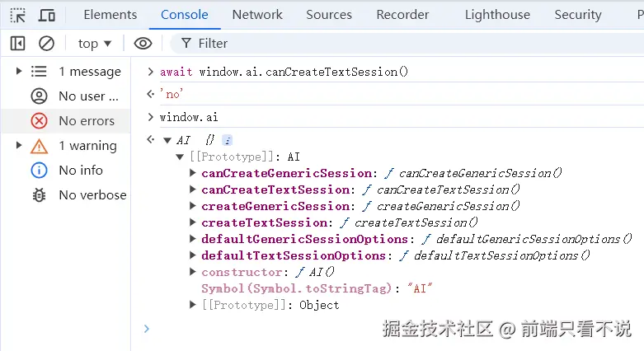Toggle the device toolbar icon
Screen dimensions: 644x351
tap(47, 15)
